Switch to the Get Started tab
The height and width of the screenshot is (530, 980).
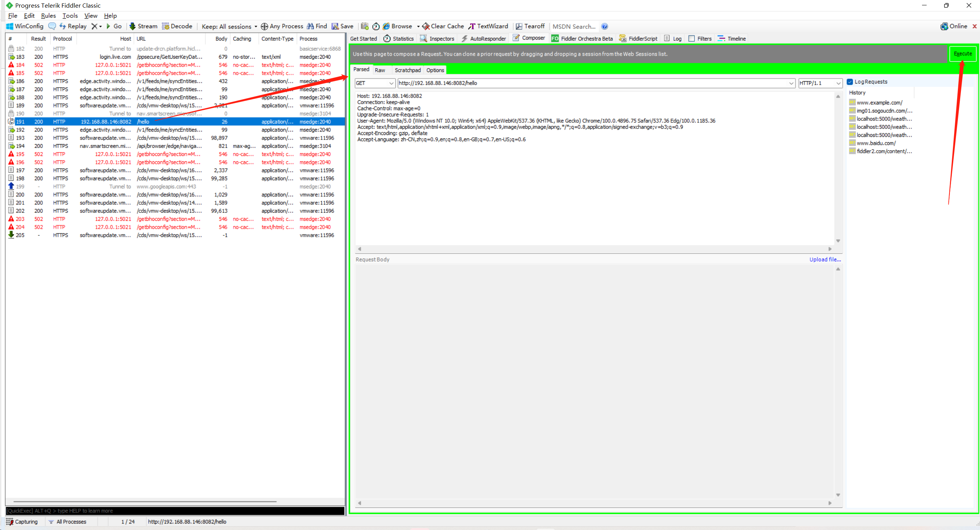tap(363, 39)
